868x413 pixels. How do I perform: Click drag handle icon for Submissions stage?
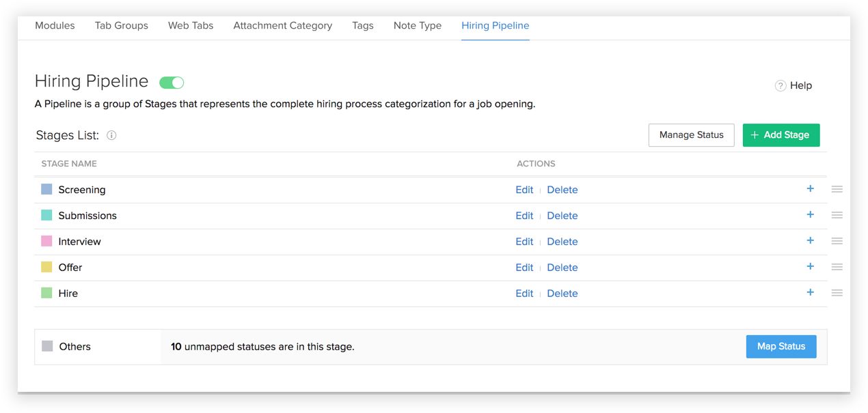coord(837,215)
